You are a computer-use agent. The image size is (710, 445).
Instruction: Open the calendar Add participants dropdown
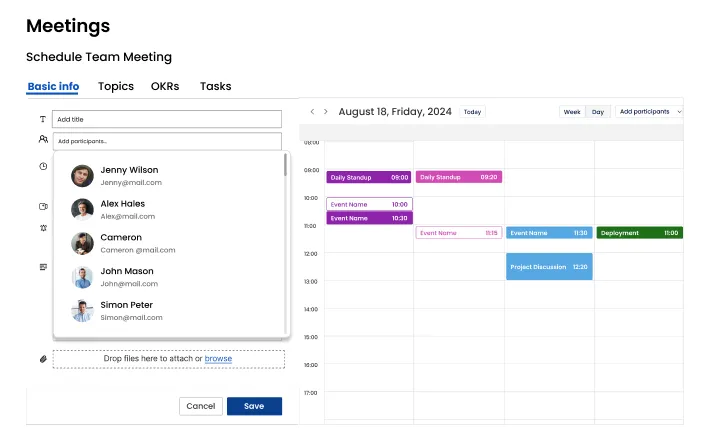pos(650,112)
